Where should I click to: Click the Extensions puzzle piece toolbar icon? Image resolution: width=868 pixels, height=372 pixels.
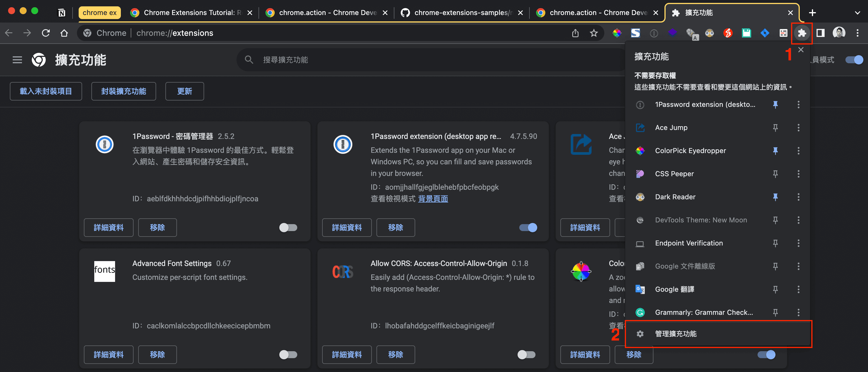point(801,33)
